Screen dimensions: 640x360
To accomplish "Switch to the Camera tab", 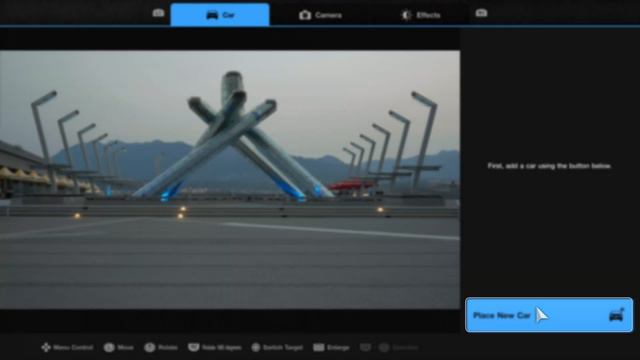I will click(x=320, y=15).
